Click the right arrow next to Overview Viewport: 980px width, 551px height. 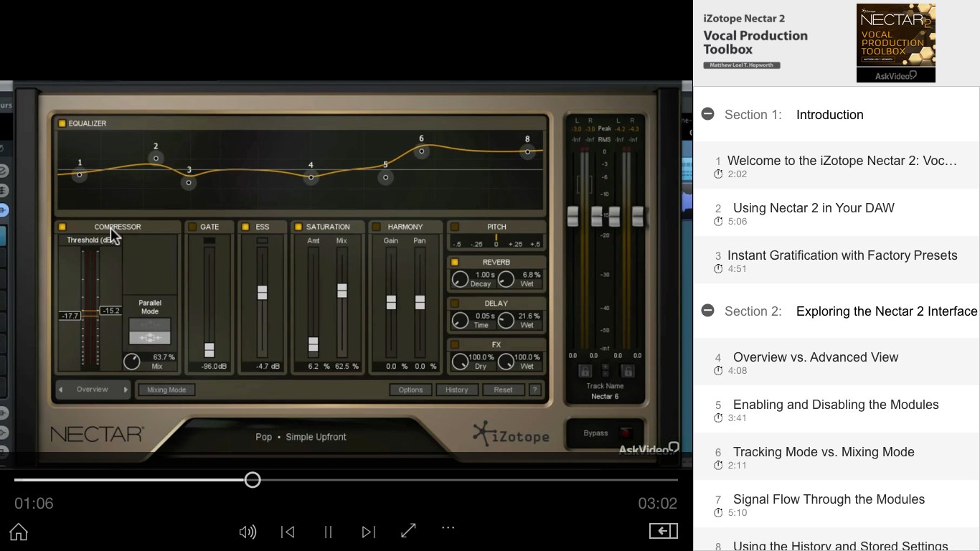(126, 390)
